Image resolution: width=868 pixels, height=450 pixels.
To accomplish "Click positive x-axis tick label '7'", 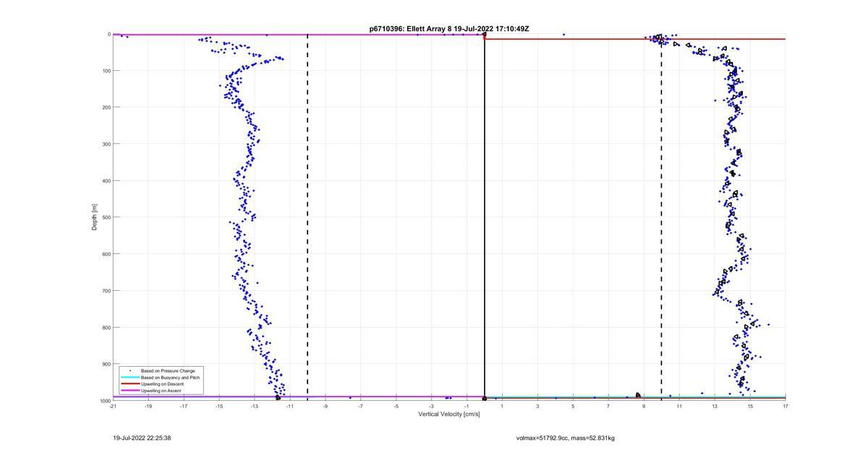I will click(x=608, y=407).
